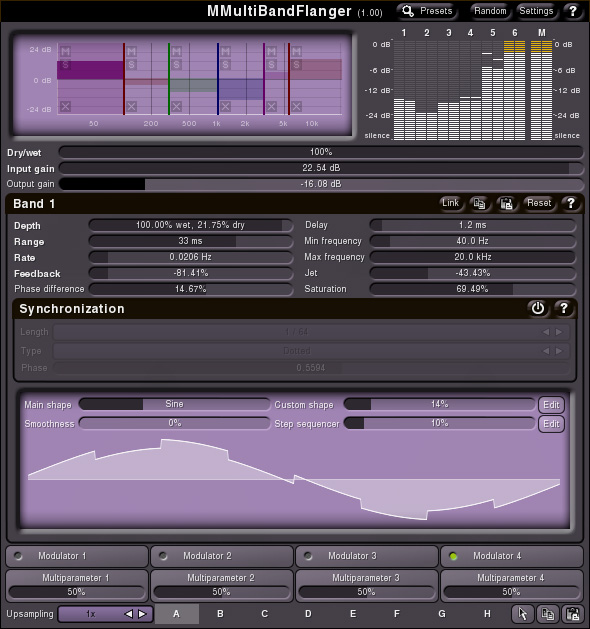Click the Random button
This screenshot has height=629, width=590.
490,11
